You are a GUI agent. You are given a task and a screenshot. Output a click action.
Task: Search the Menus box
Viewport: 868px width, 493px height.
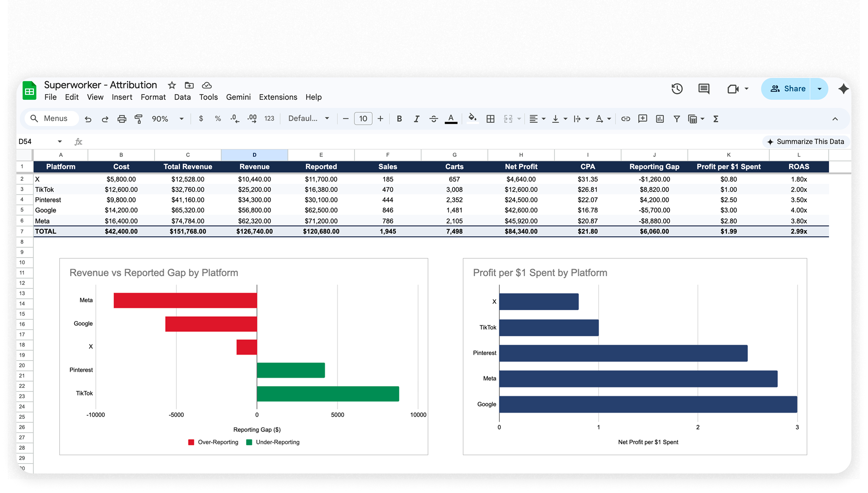tap(52, 119)
